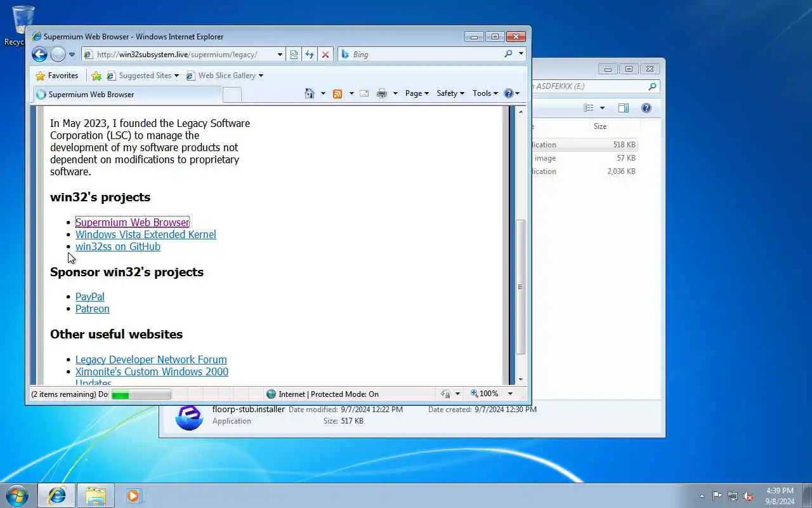This screenshot has width=812, height=508.
Task: Open Windows Vista Extended Kernel link
Action: pyautogui.click(x=146, y=234)
